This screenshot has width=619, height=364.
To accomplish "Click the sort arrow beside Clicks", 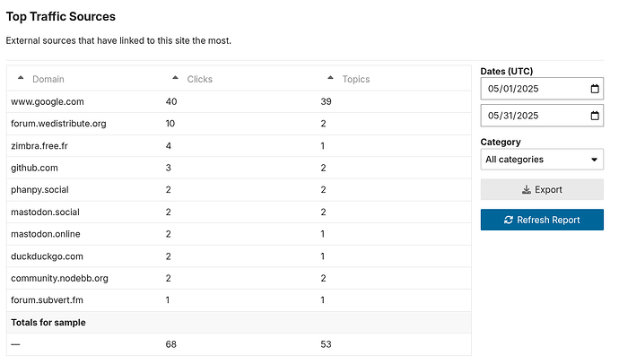I will pos(175,78).
